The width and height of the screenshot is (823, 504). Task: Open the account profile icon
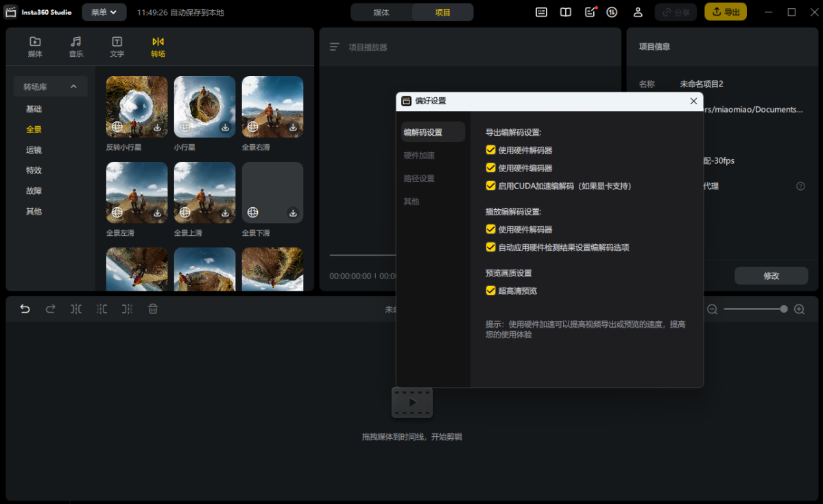638,12
